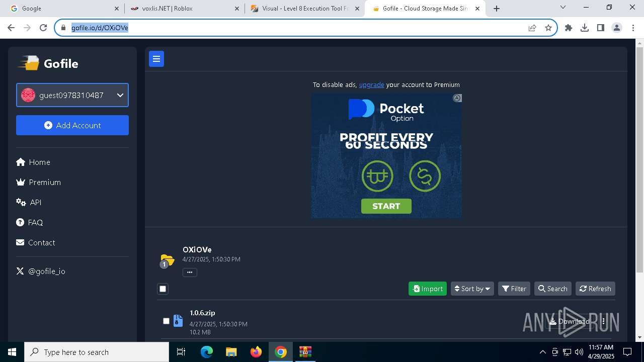Show hidden system tray icons
Screen dimensions: 644x362
click(542, 352)
